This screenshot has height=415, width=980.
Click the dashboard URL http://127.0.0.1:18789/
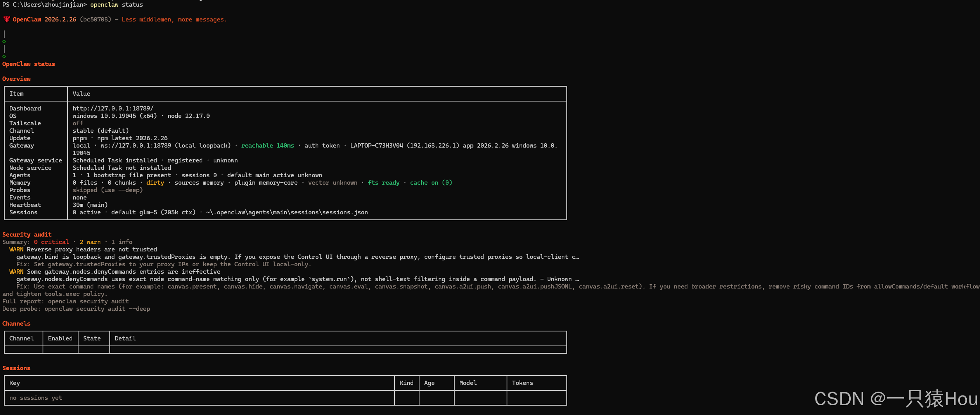[113, 109]
